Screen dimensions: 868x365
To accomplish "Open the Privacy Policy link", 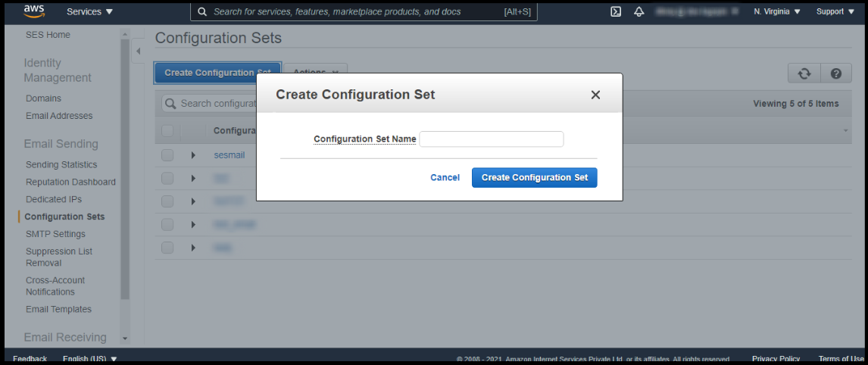I will click(x=776, y=358).
